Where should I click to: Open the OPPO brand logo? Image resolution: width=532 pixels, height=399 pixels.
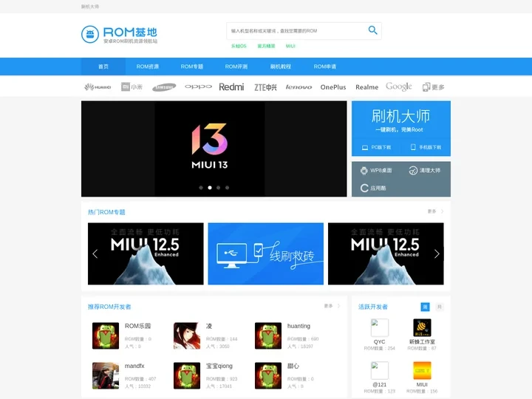pos(199,87)
